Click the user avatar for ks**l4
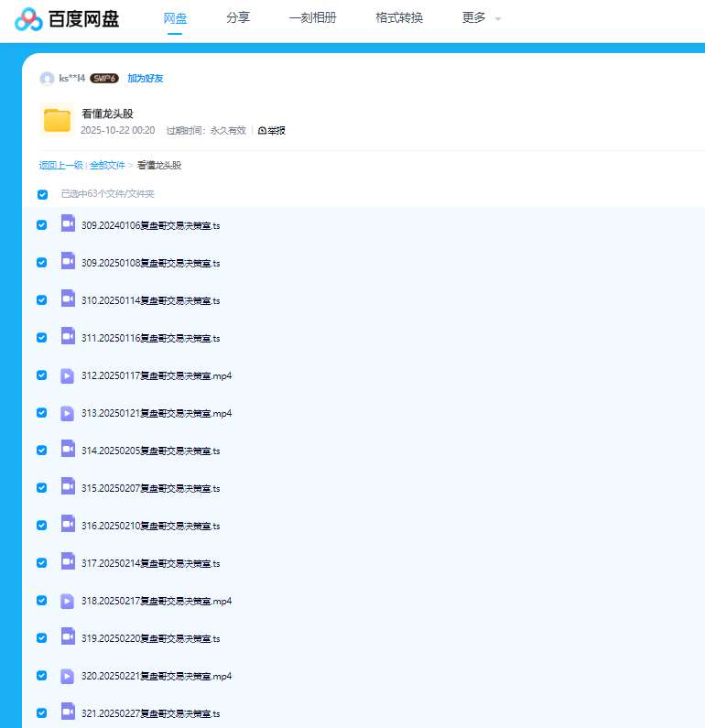705x728 pixels. click(x=47, y=79)
